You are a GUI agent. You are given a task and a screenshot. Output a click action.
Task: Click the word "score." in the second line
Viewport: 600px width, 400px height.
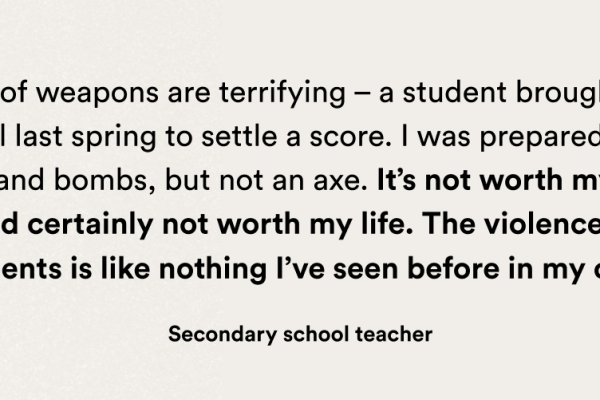click(x=351, y=138)
